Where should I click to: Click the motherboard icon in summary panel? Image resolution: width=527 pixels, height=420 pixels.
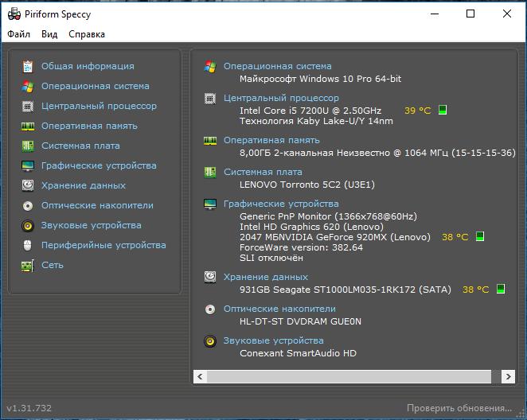[210, 173]
